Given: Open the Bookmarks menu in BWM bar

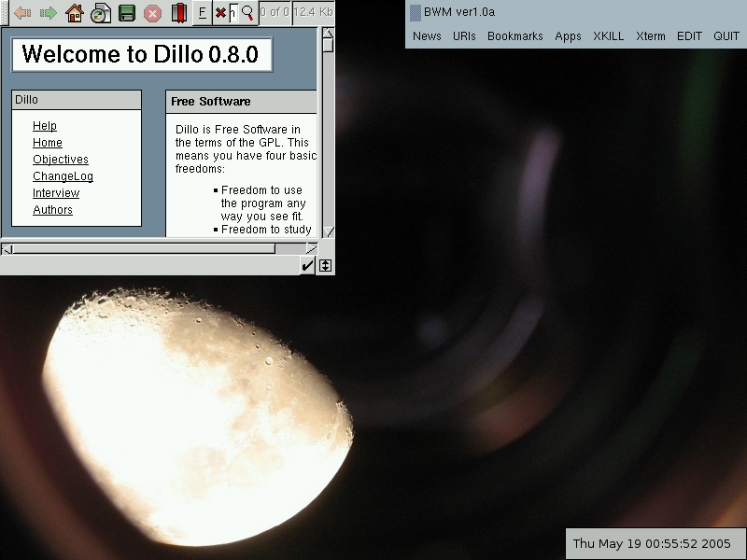Looking at the screenshot, I should [514, 36].
